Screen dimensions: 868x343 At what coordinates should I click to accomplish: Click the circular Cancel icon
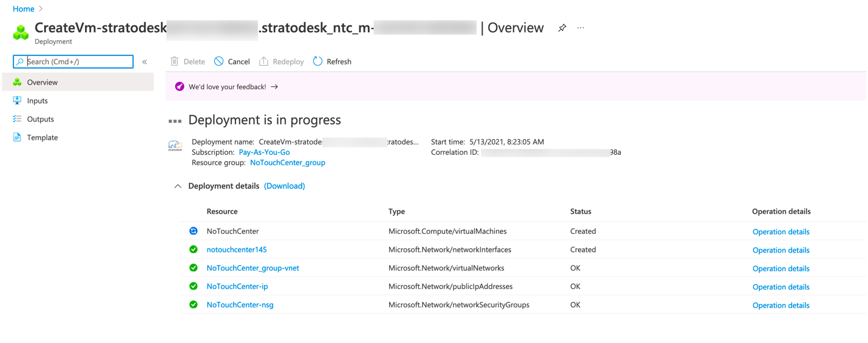tap(219, 61)
